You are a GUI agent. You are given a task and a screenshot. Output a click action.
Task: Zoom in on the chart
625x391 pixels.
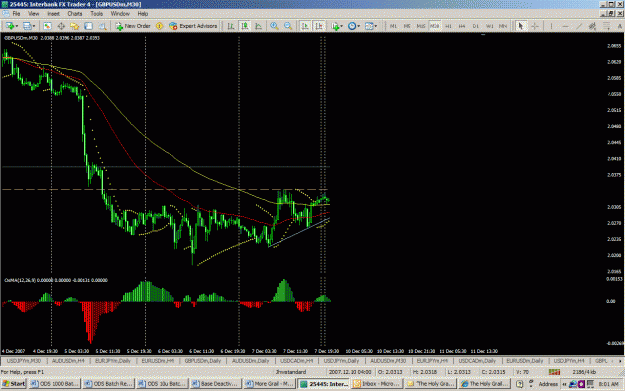coord(274,26)
